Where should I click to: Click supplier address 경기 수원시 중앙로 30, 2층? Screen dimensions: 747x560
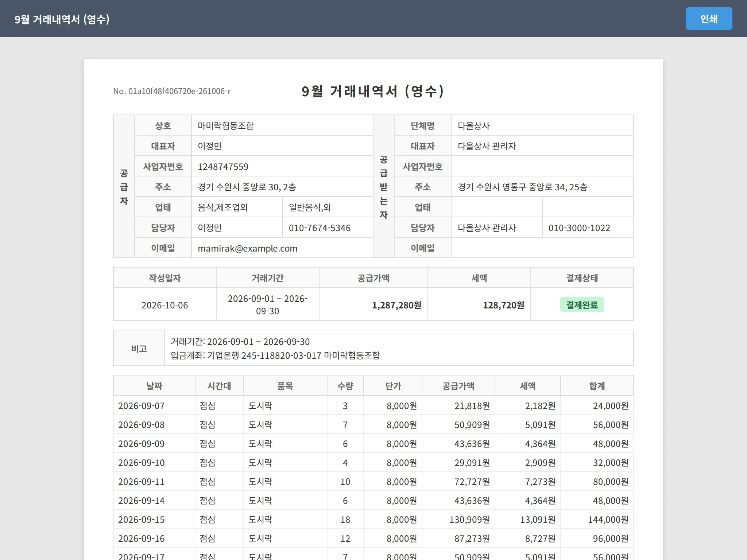247,187
